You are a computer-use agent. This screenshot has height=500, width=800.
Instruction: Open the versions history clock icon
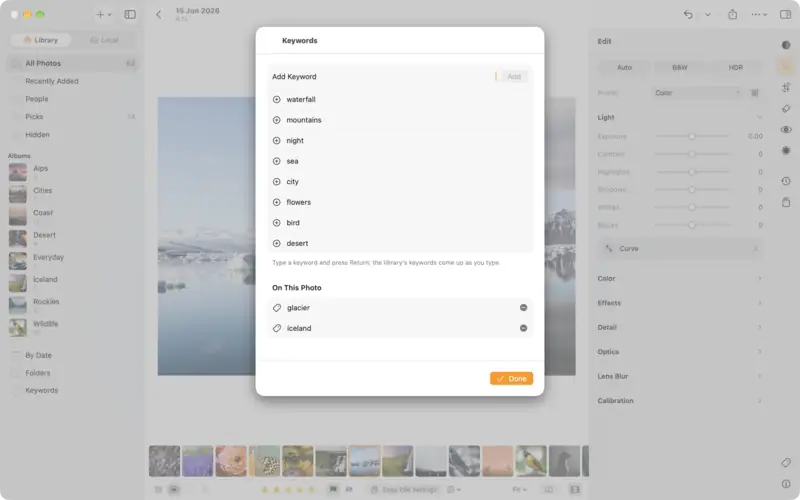tap(786, 181)
